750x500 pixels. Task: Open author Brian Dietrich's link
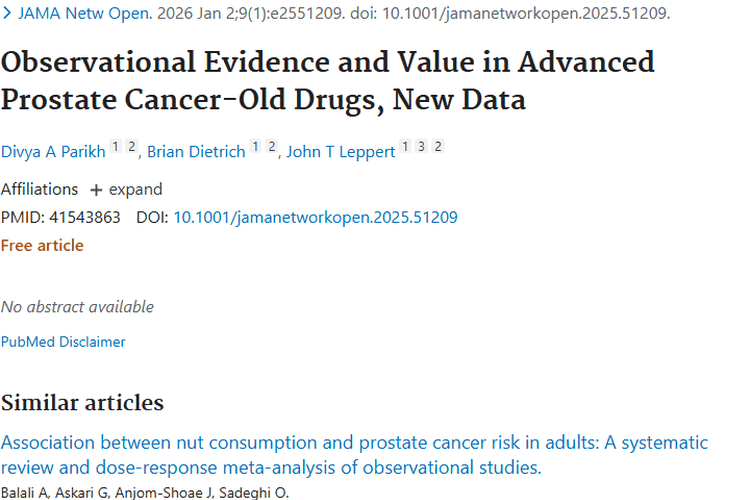tap(196, 152)
